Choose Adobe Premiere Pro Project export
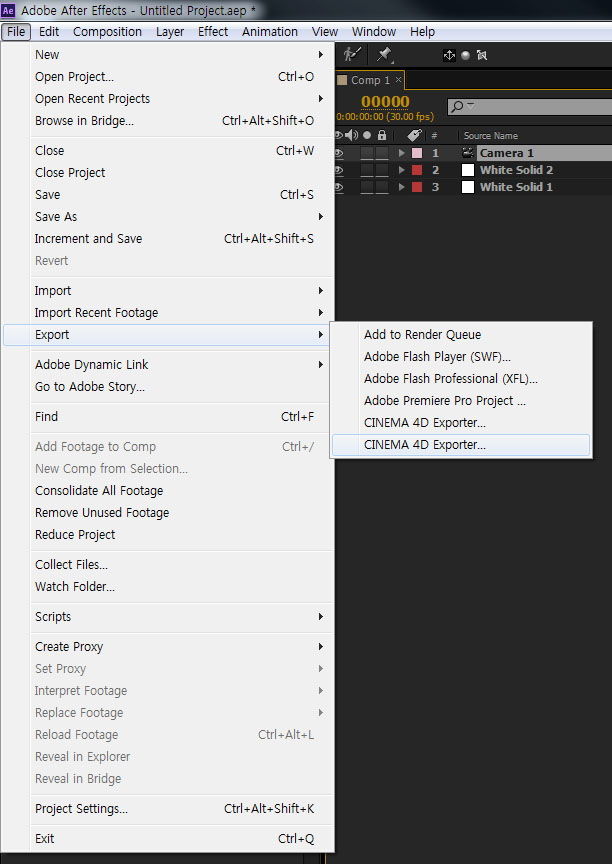Image resolution: width=612 pixels, height=864 pixels. click(x=461, y=401)
